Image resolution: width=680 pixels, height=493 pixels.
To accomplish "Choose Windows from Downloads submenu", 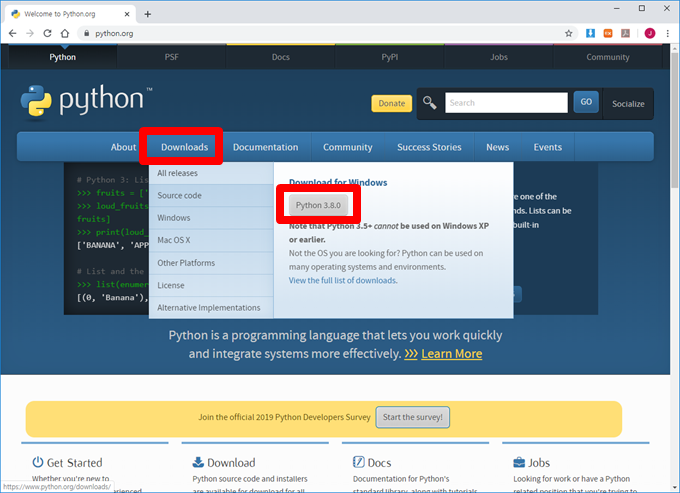I will [x=211, y=218].
